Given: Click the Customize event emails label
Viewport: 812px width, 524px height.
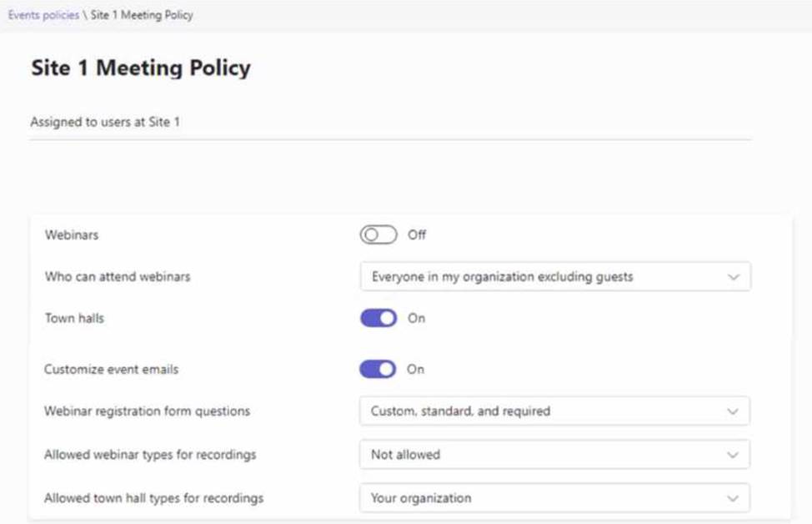Looking at the screenshot, I should click(111, 369).
